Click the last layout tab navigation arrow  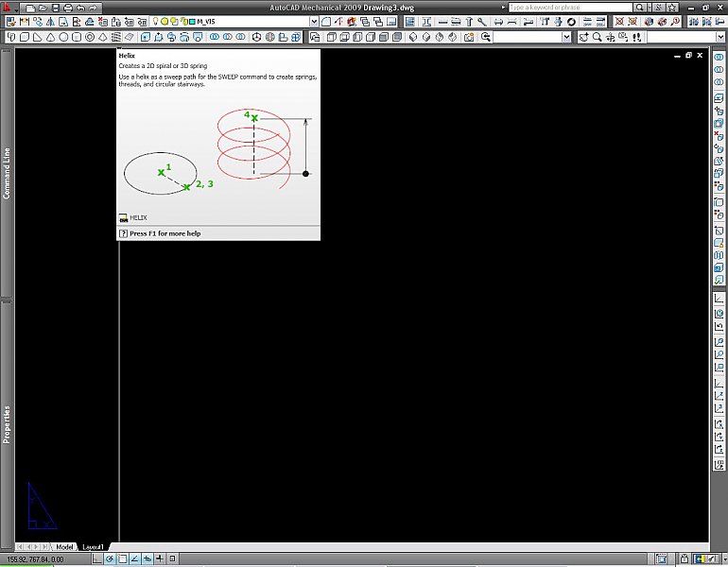44,547
